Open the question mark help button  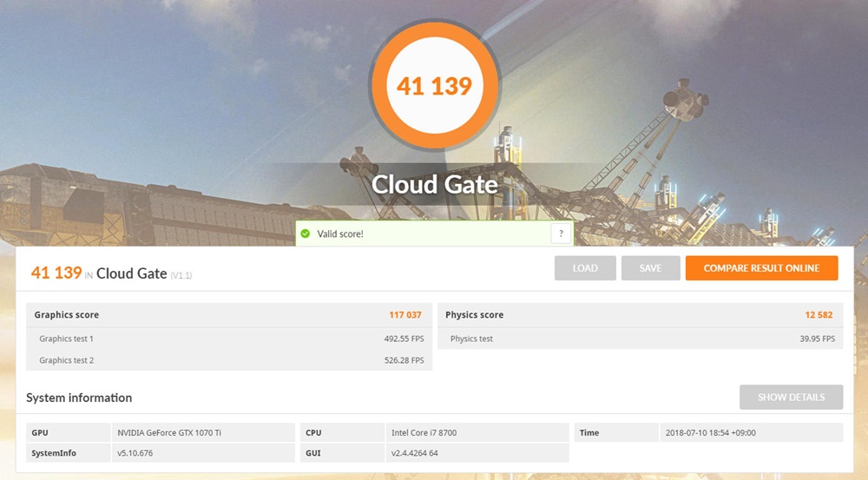tap(561, 233)
